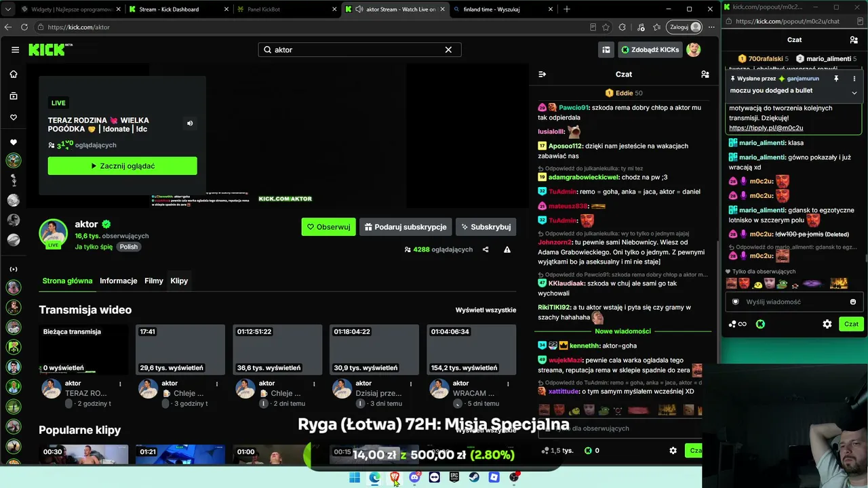Open popout chat users list icon

click(x=854, y=40)
